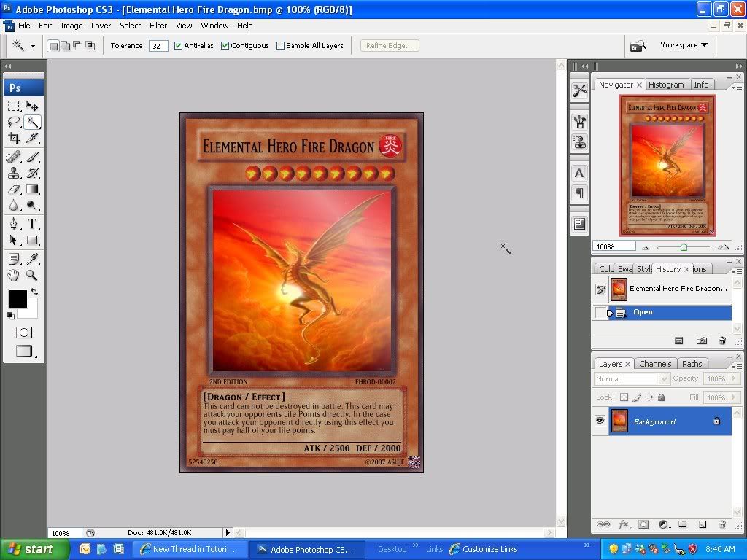Select the Horizontal Type tool
The image size is (747, 560).
32,223
